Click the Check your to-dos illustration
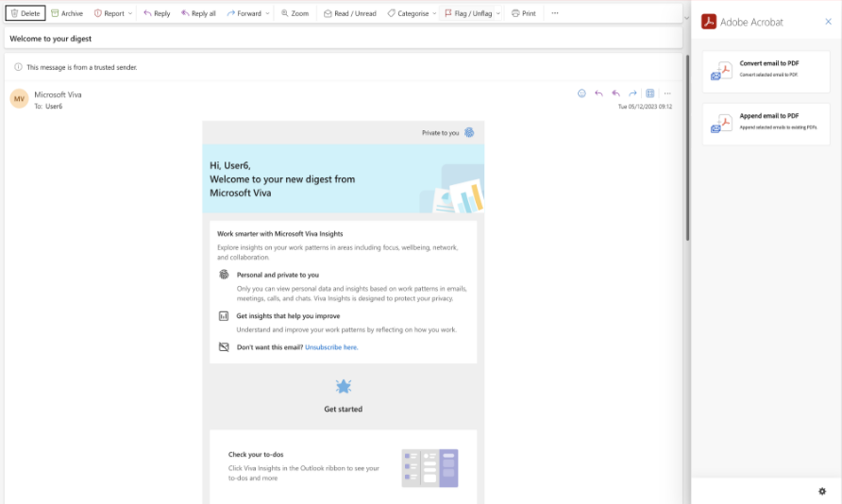842x504 pixels. click(429, 468)
